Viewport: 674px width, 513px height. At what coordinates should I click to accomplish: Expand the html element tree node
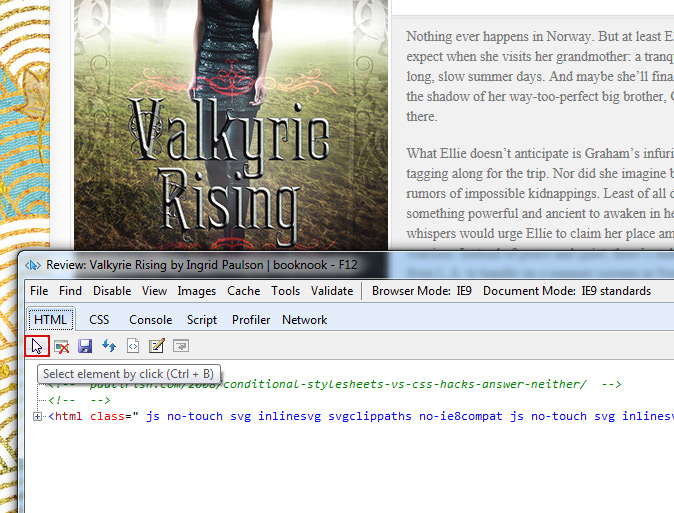coord(38,416)
